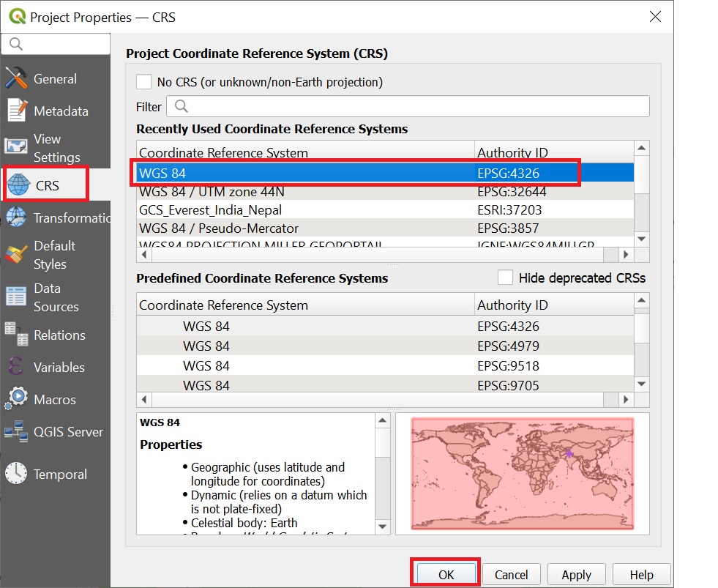Click Authority ID header in recent list
Image resolution: width=718 pixels, height=588 pixels.
pyautogui.click(x=554, y=152)
